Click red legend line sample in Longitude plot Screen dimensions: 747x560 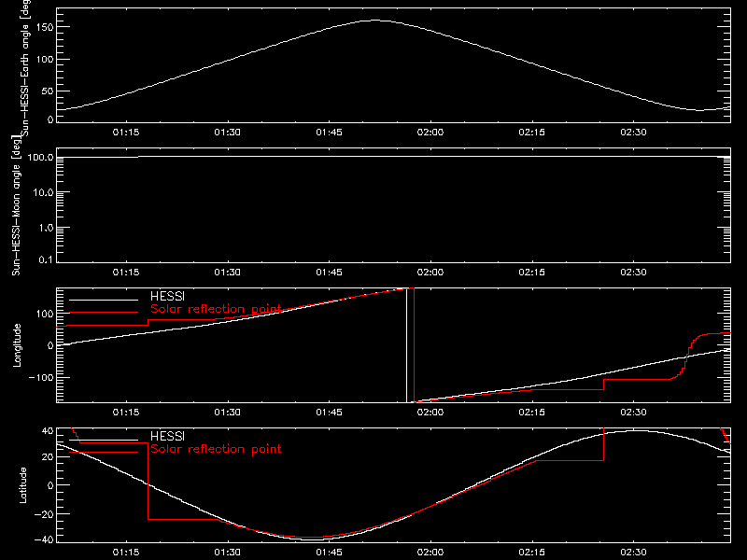coord(104,313)
